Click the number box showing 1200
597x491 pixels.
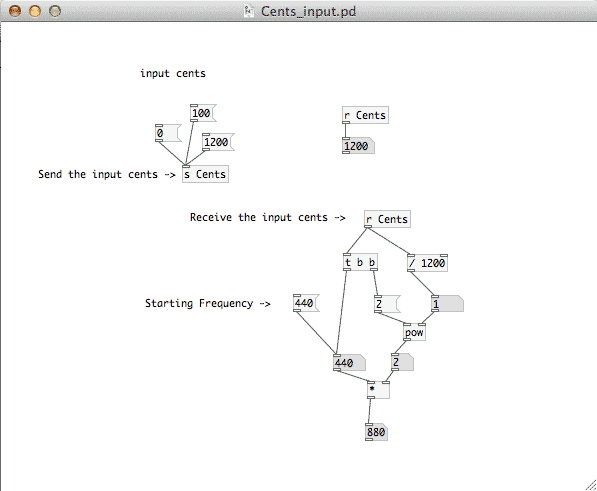(358, 146)
